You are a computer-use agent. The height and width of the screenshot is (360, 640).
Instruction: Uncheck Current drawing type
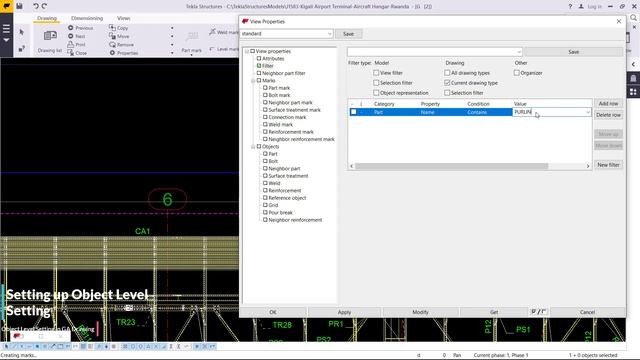447,83
